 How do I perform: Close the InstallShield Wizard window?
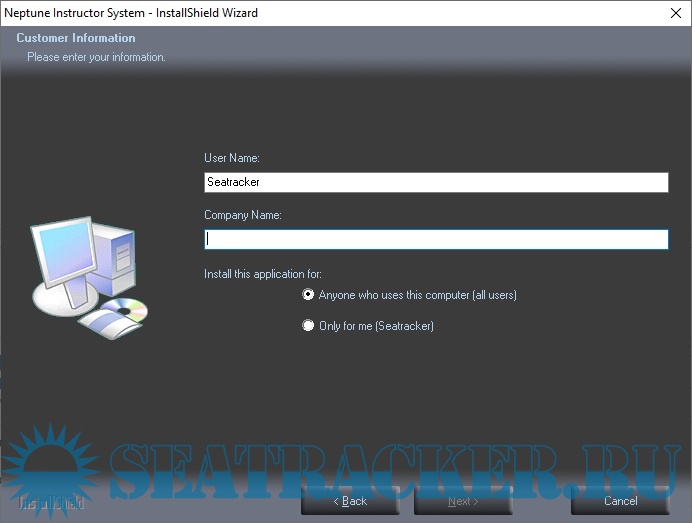coord(675,13)
